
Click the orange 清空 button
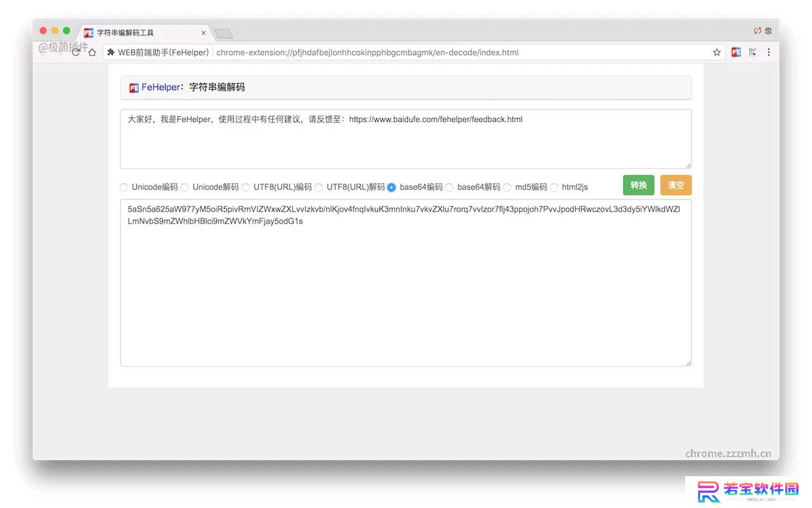676,185
